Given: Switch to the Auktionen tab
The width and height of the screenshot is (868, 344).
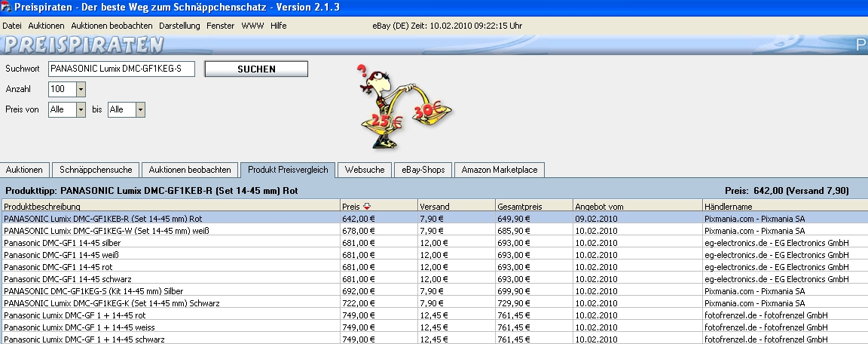Looking at the screenshot, I should (24, 170).
